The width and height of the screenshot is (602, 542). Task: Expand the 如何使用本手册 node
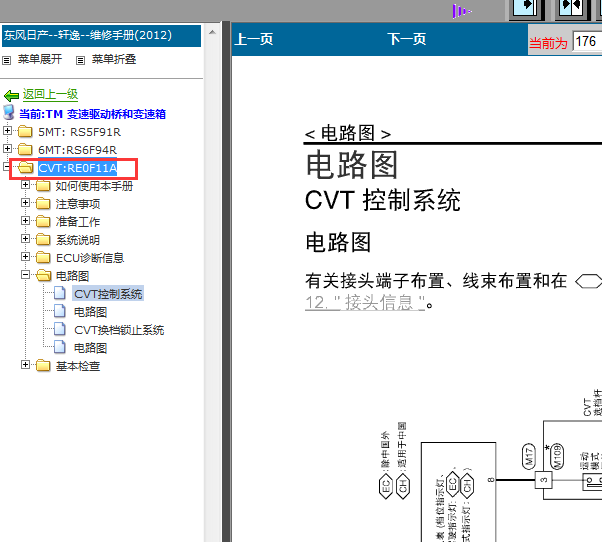click(25, 185)
